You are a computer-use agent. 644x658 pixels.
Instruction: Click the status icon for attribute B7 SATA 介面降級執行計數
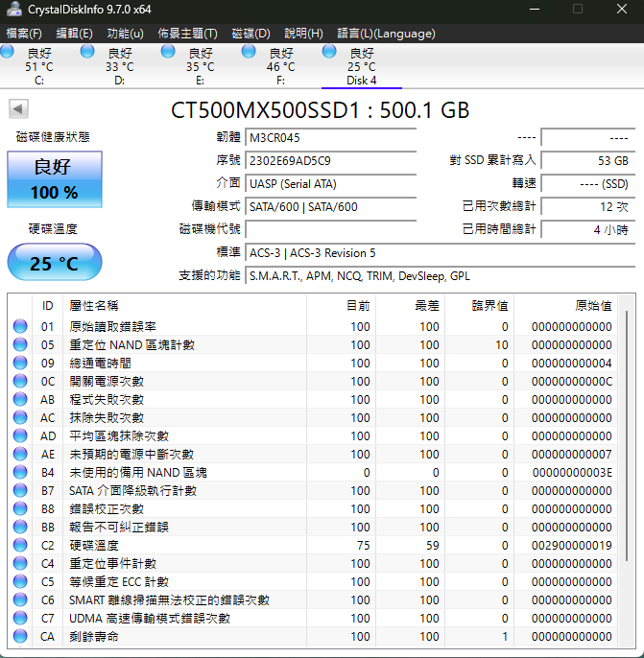click(20, 490)
